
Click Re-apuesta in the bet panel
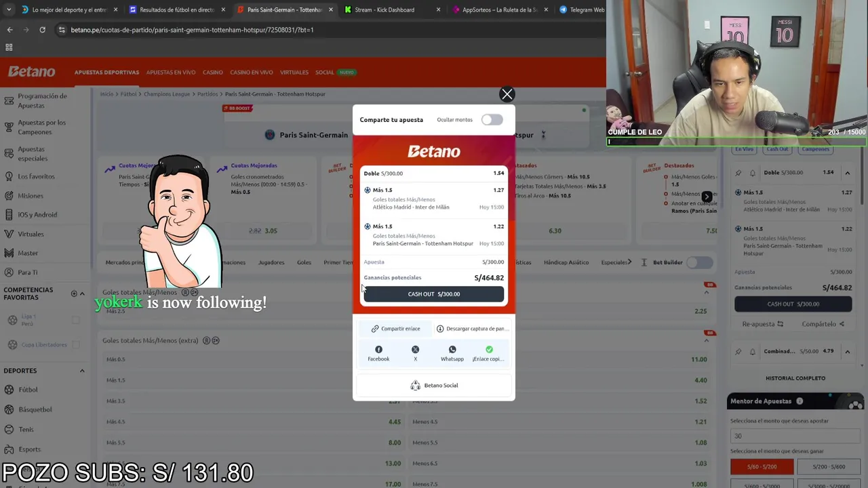[x=763, y=324]
